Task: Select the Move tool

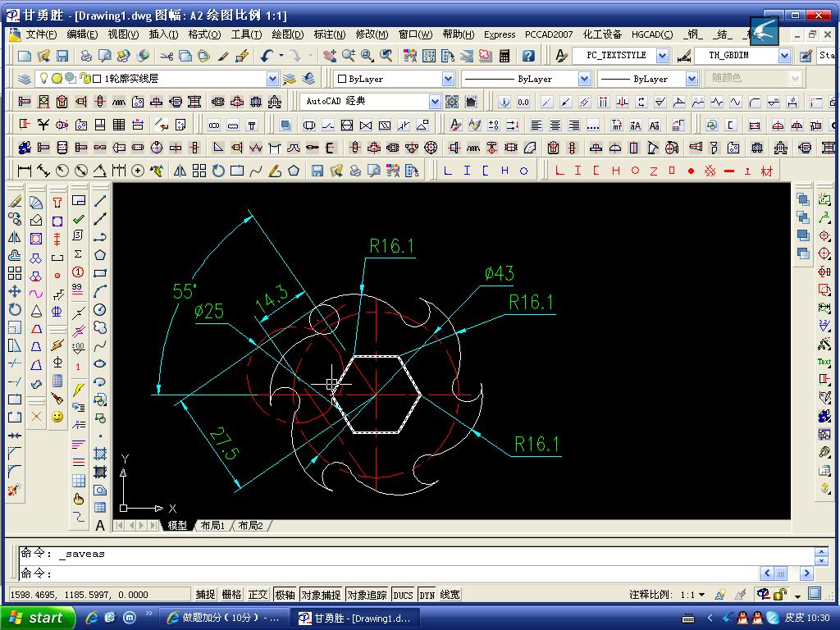Action: 15,291
